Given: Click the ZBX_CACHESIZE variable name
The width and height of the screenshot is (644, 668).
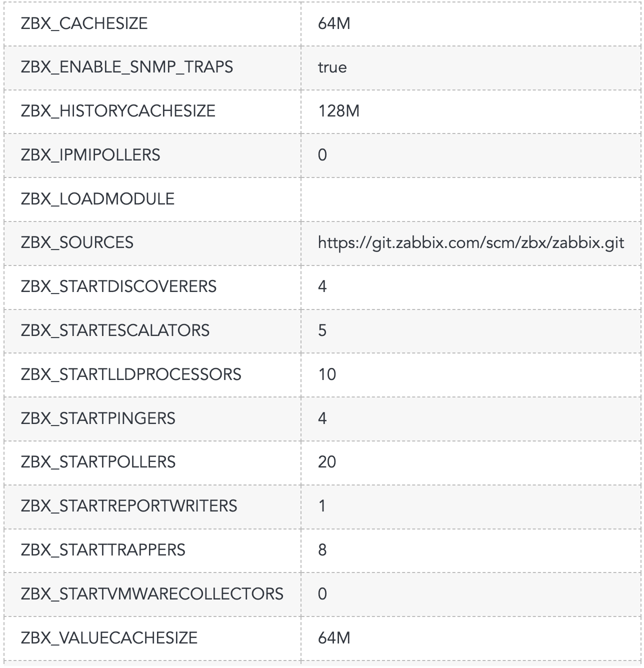Looking at the screenshot, I should coord(84,23).
